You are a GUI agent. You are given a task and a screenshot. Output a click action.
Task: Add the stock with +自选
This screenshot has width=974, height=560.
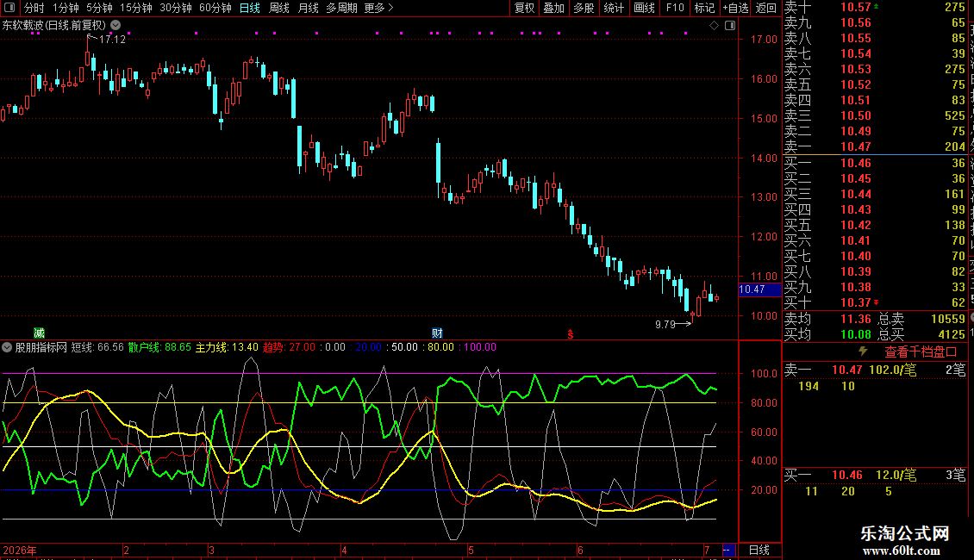[735, 8]
